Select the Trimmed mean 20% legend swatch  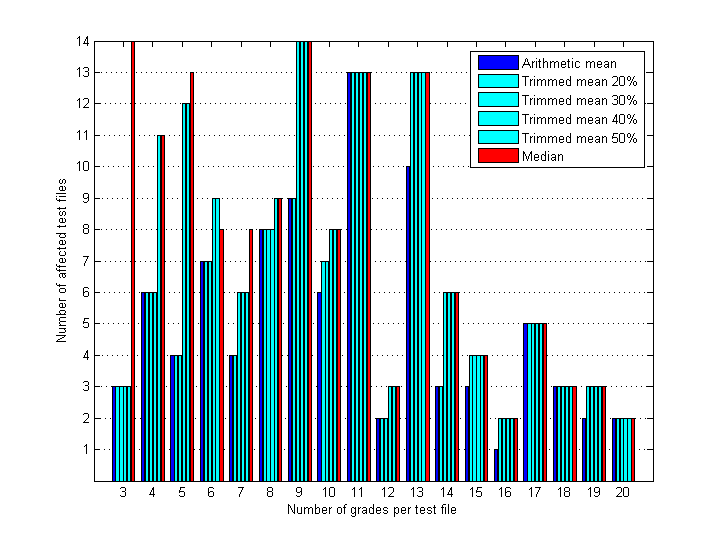[497, 82]
